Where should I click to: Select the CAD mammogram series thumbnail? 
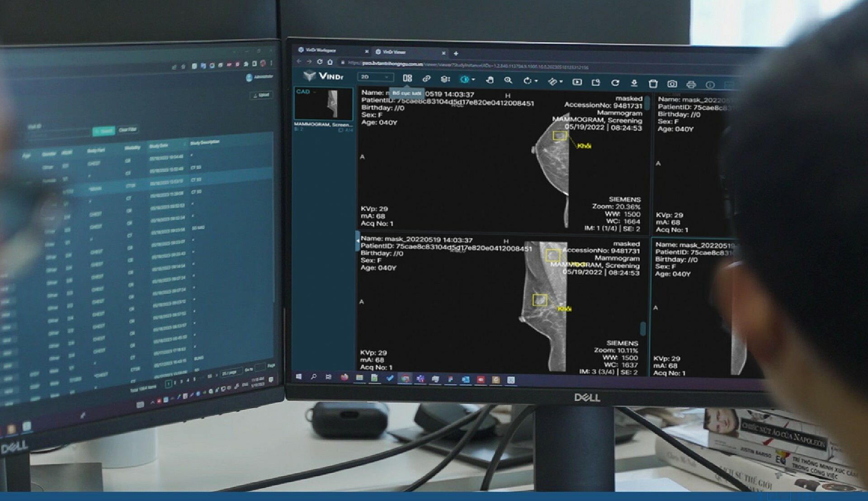point(324,104)
